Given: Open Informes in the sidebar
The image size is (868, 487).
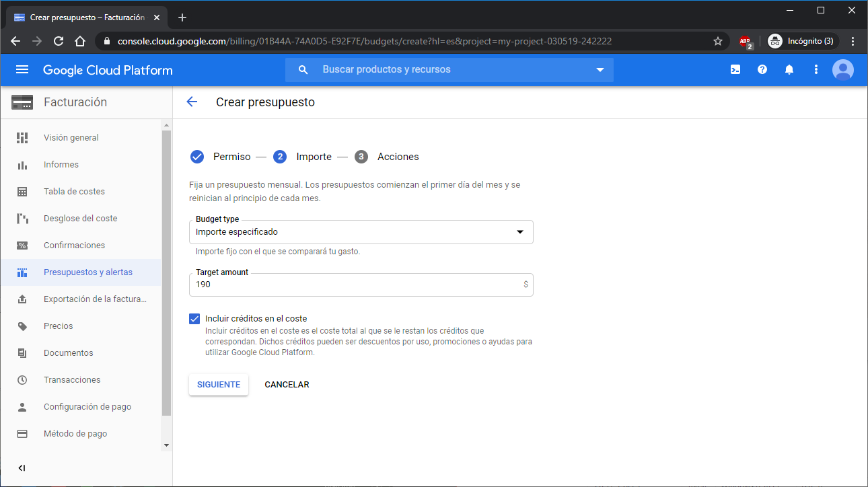Looking at the screenshot, I should tap(61, 165).
